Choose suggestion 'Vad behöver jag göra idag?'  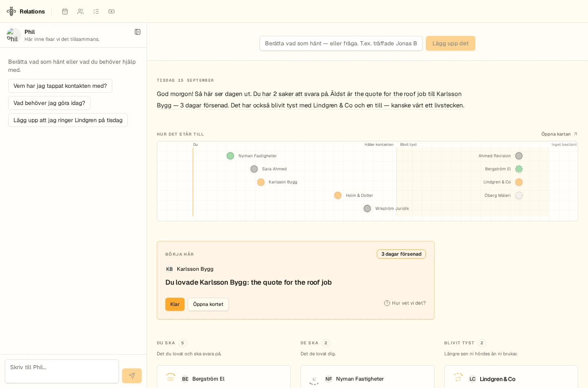49,103
